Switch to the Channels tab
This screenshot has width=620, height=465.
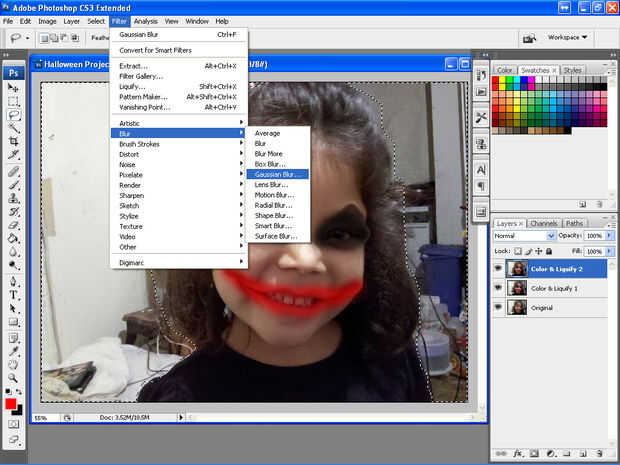pyautogui.click(x=544, y=223)
